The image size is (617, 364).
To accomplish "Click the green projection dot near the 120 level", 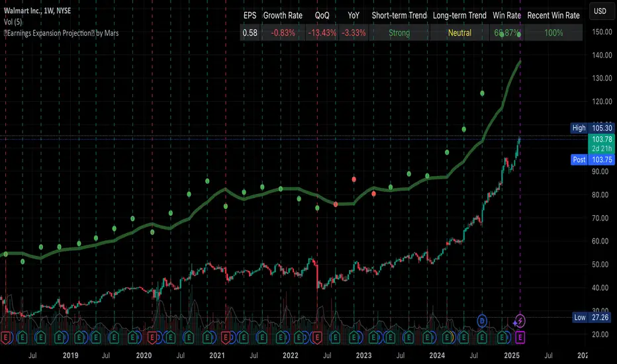I will pyautogui.click(x=482, y=93).
